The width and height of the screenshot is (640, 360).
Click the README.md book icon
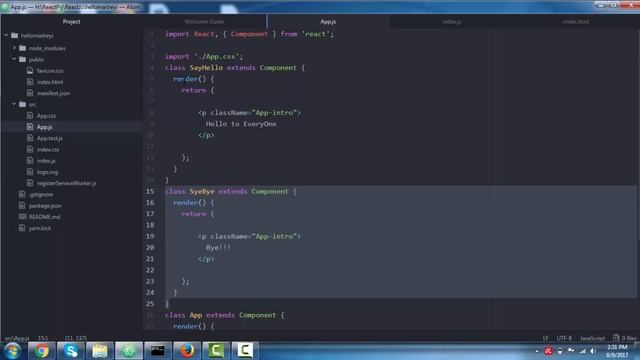[22, 217]
